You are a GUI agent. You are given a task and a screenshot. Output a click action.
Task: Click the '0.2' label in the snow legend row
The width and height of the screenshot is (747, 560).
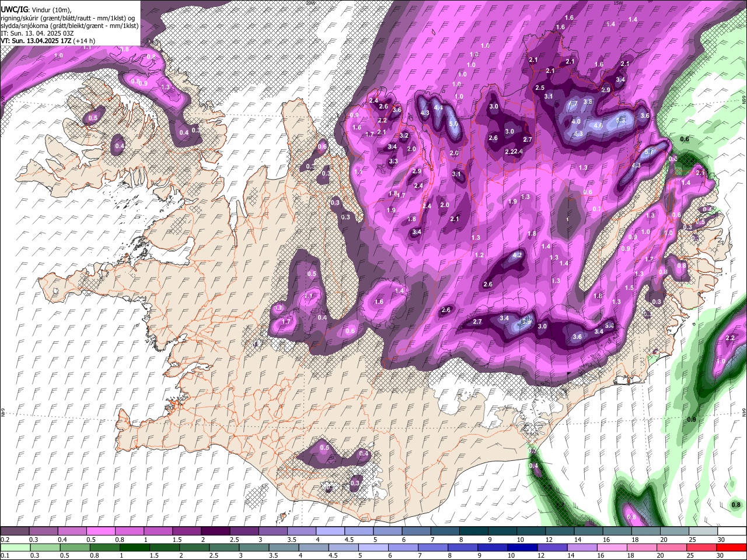click(4, 540)
